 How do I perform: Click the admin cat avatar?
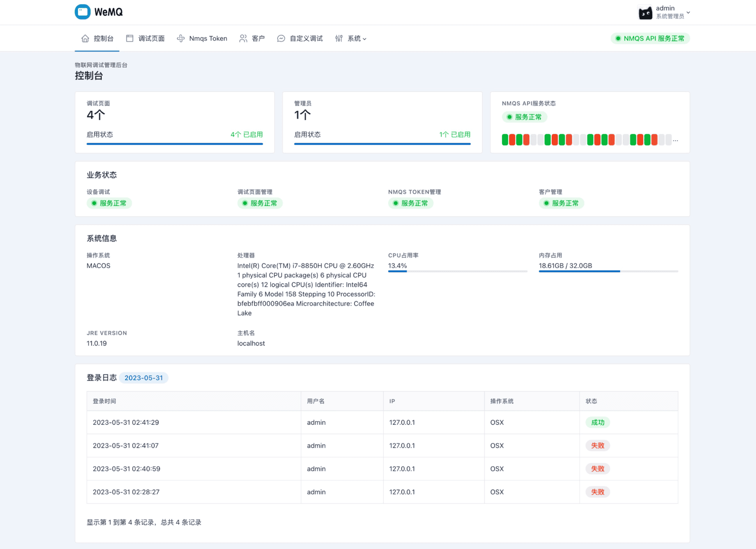[645, 12]
